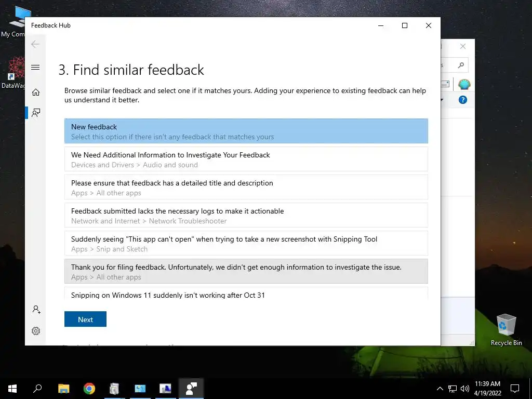
Task: Open the Feedback Hub taskbar icon
Action: click(191, 389)
